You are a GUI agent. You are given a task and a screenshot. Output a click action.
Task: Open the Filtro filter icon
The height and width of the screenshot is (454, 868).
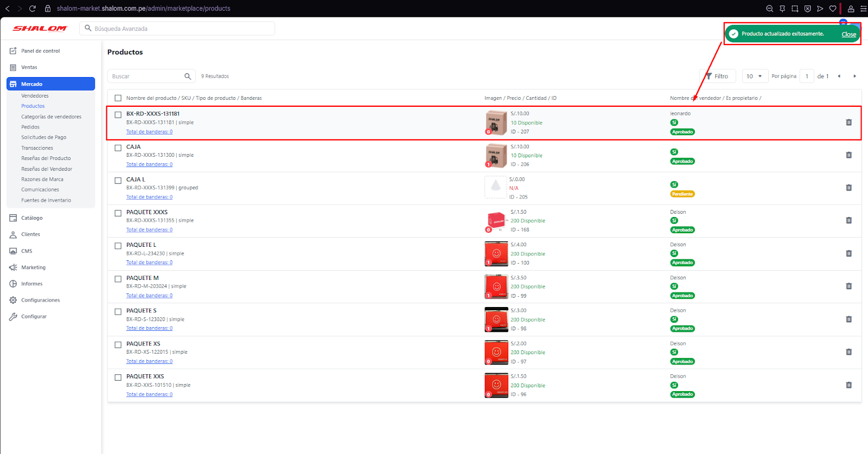pos(709,76)
